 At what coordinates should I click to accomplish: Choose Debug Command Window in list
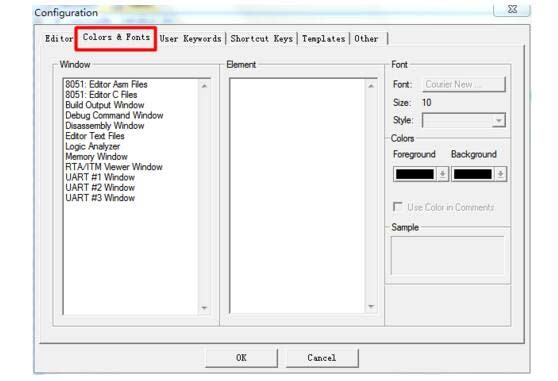[x=114, y=115]
